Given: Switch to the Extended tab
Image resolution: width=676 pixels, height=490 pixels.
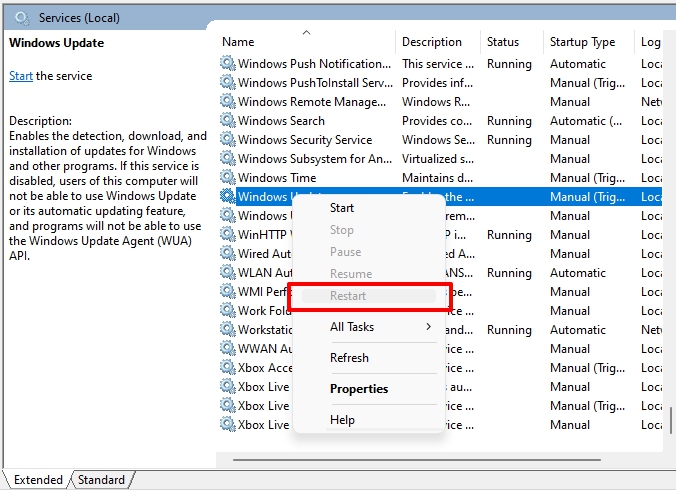Looking at the screenshot, I should pyautogui.click(x=38, y=480).
